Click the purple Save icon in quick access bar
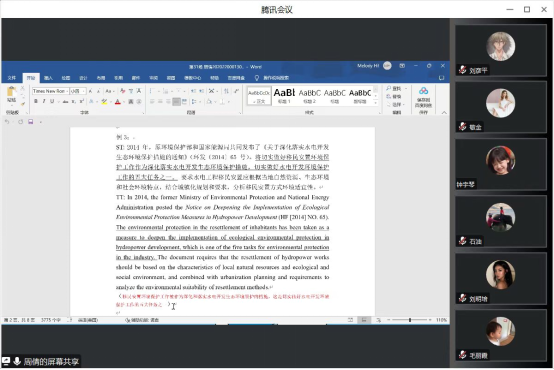The width and height of the screenshot is (554, 370). coord(31,122)
